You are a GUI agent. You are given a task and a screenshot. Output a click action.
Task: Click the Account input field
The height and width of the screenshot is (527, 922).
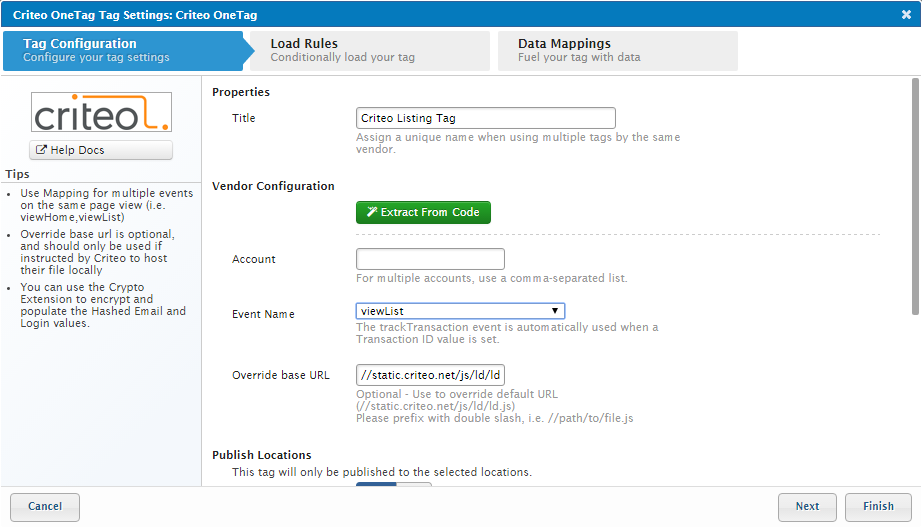430,259
